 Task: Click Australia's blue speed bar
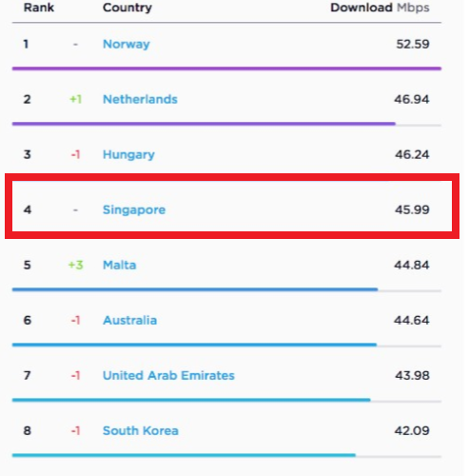[x=194, y=345]
